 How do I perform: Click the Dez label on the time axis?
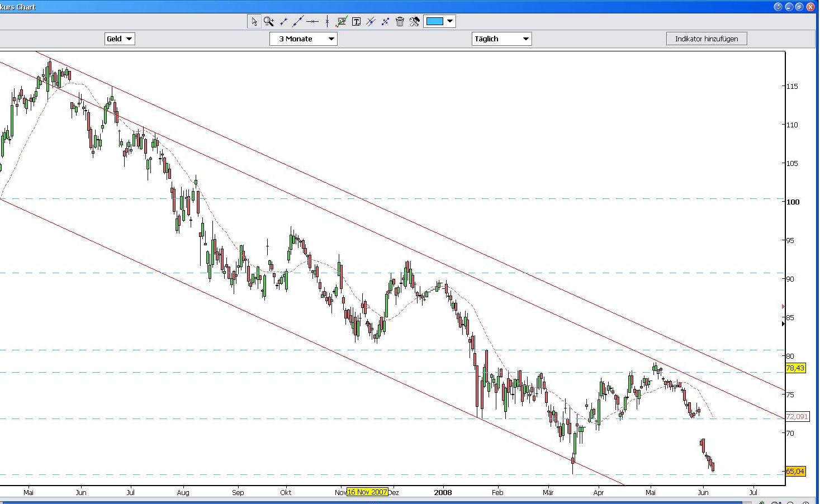pos(394,493)
